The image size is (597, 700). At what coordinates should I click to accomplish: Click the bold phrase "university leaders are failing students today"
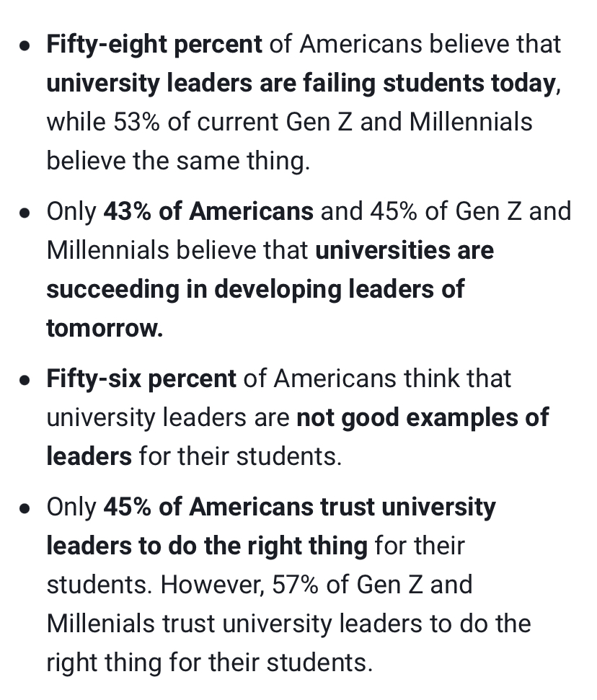300,83
